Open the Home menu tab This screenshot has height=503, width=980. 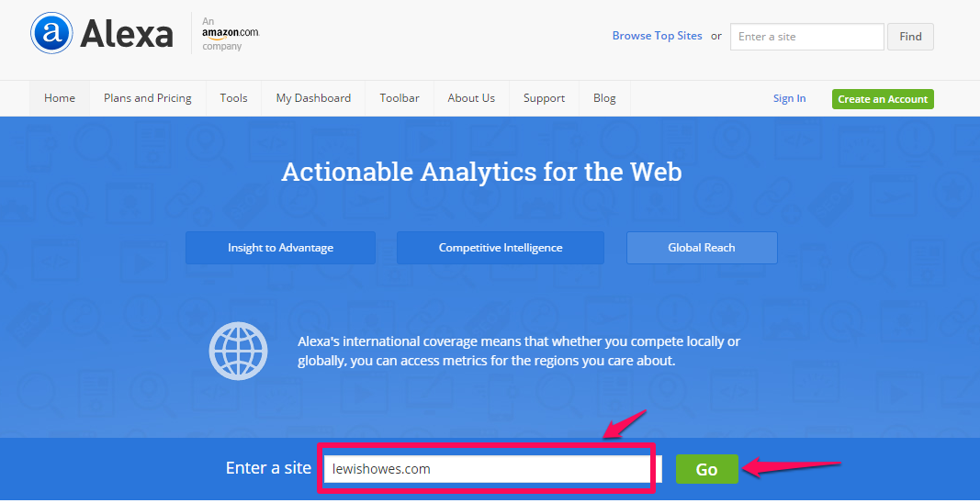click(60, 98)
